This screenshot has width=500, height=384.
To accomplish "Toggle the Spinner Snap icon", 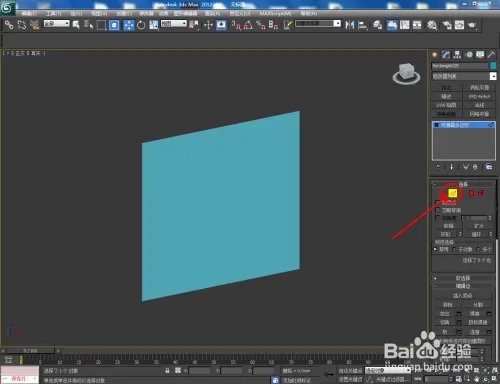I will pos(273,25).
